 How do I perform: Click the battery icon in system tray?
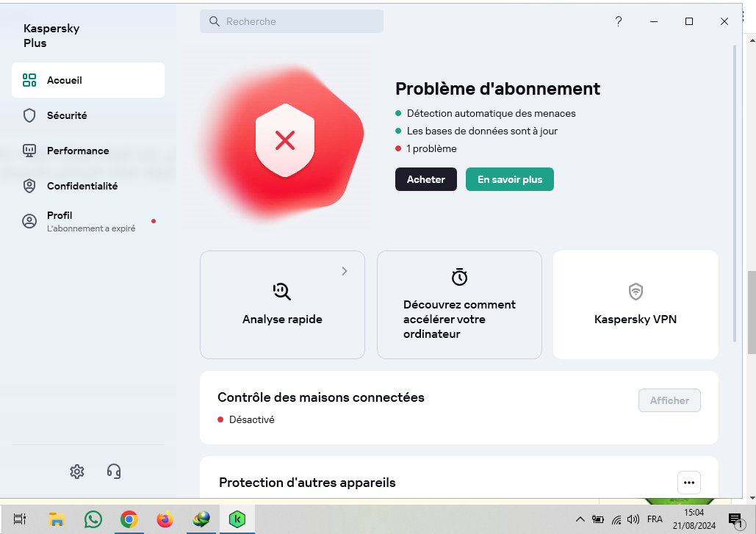click(598, 519)
